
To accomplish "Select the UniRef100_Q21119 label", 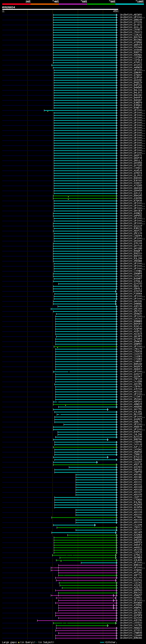I will (131, 226).
